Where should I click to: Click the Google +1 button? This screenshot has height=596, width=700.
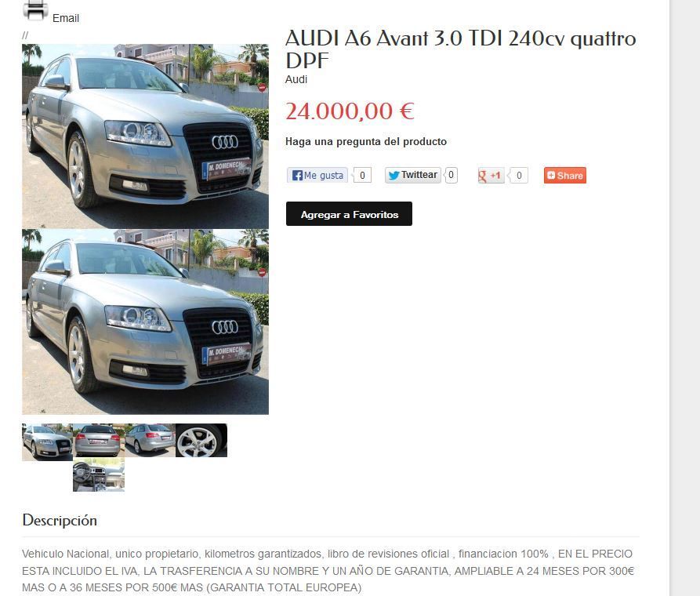pos(491,175)
